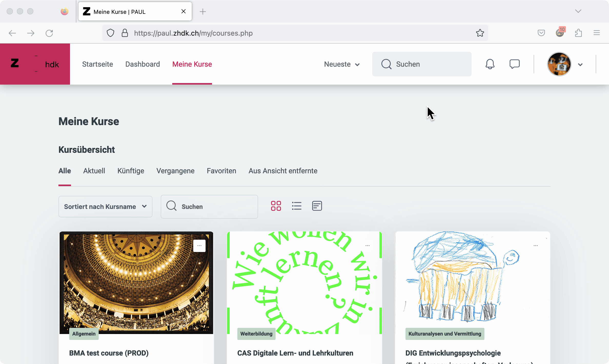Open the notifications bell
Image resolution: width=609 pixels, height=364 pixels.
coord(490,64)
